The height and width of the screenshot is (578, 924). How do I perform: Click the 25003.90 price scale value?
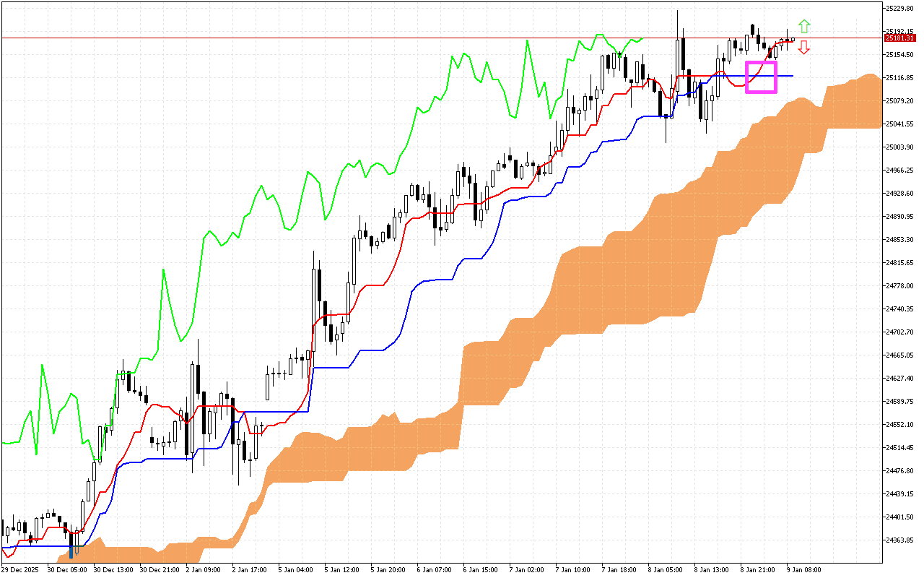click(x=899, y=147)
